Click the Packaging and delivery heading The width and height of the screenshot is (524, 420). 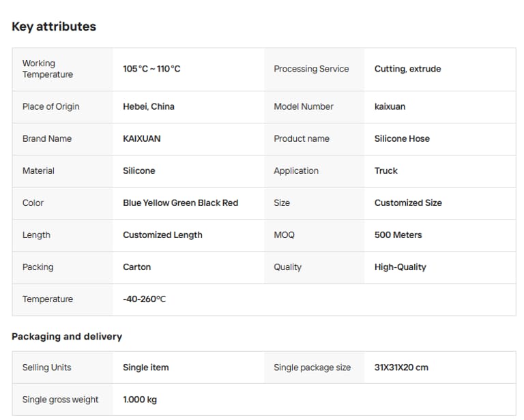[67, 336]
